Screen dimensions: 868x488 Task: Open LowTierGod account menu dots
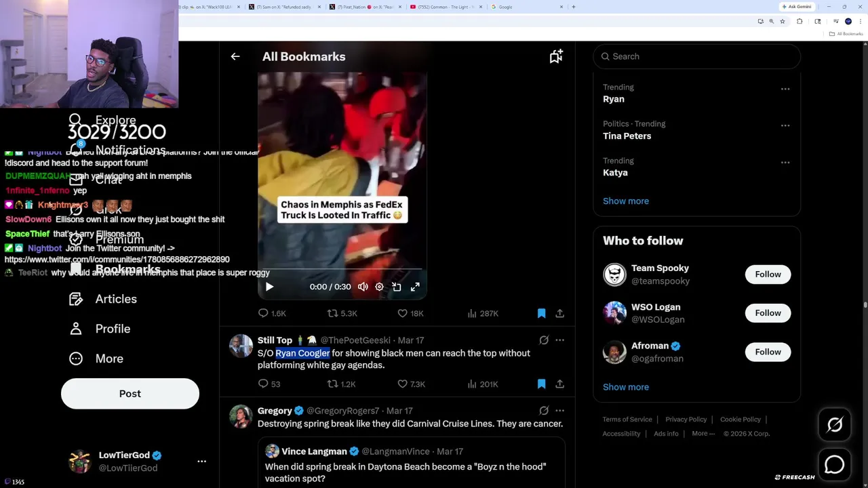pyautogui.click(x=201, y=461)
